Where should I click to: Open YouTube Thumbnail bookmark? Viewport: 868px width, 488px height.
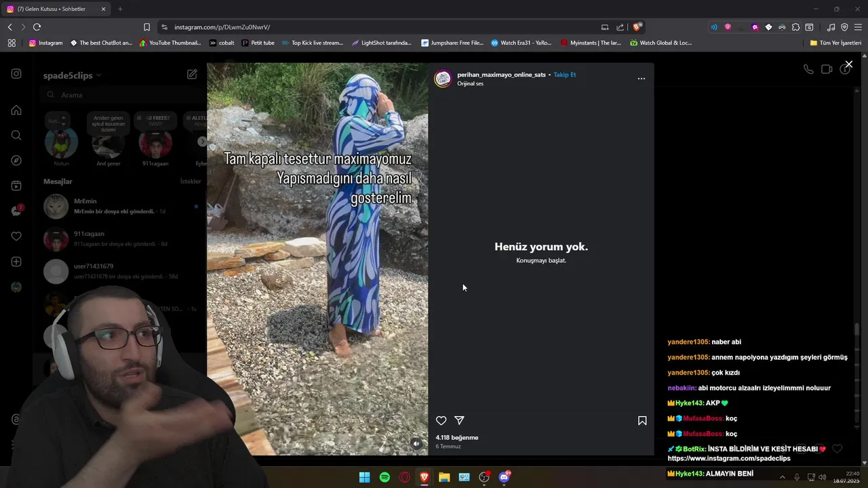[170, 43]
